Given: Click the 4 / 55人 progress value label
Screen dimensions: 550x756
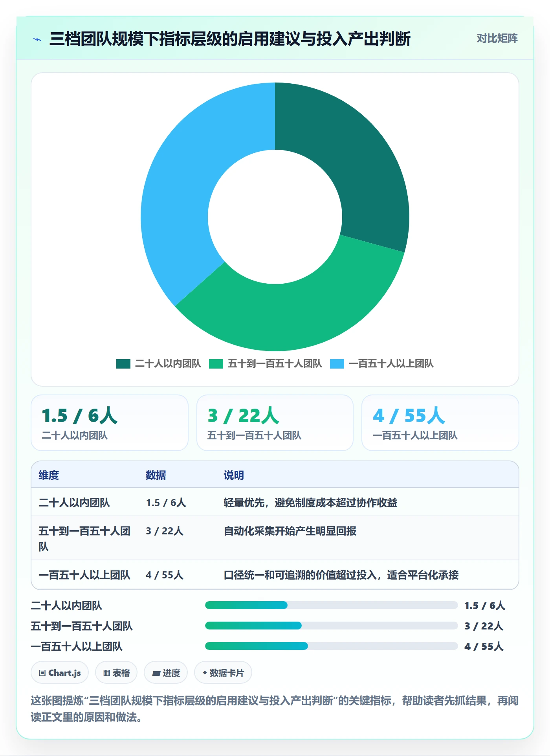Looking at the screenshot, I should point(484,646).
